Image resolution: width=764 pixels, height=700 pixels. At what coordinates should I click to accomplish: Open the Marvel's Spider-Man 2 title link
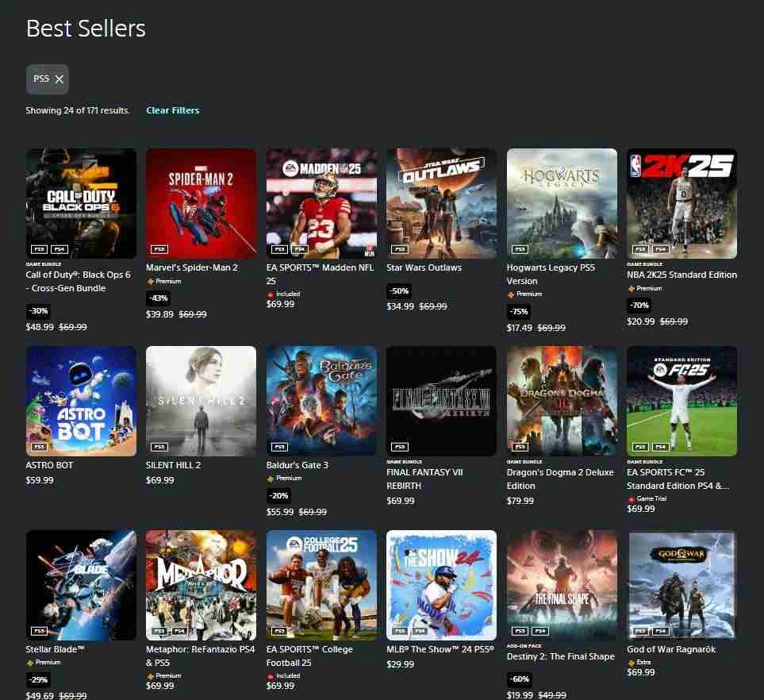pyautogui.click(x=192, y=267)
